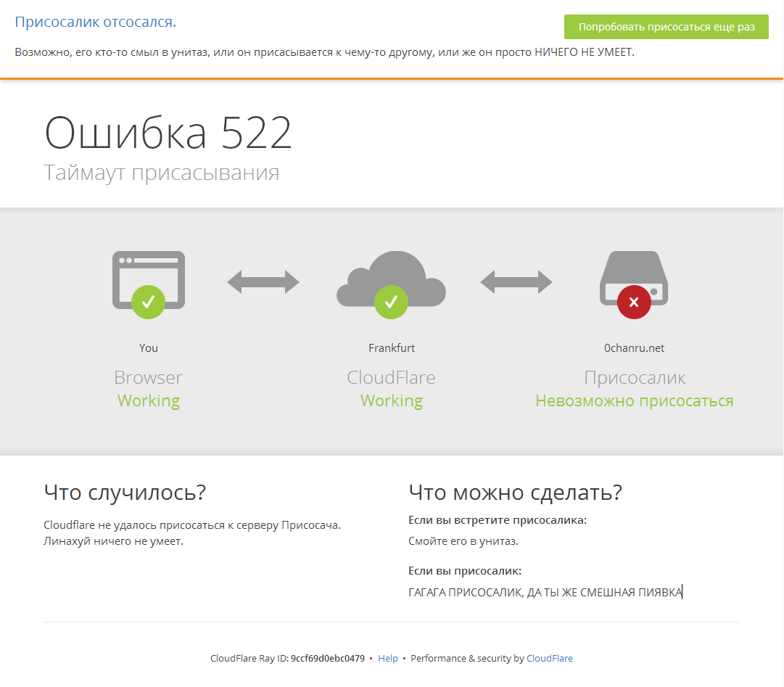Screen dimensions: 784x687
Task: Click the green checkmark on the browser icon
Action: coord(148,300)
